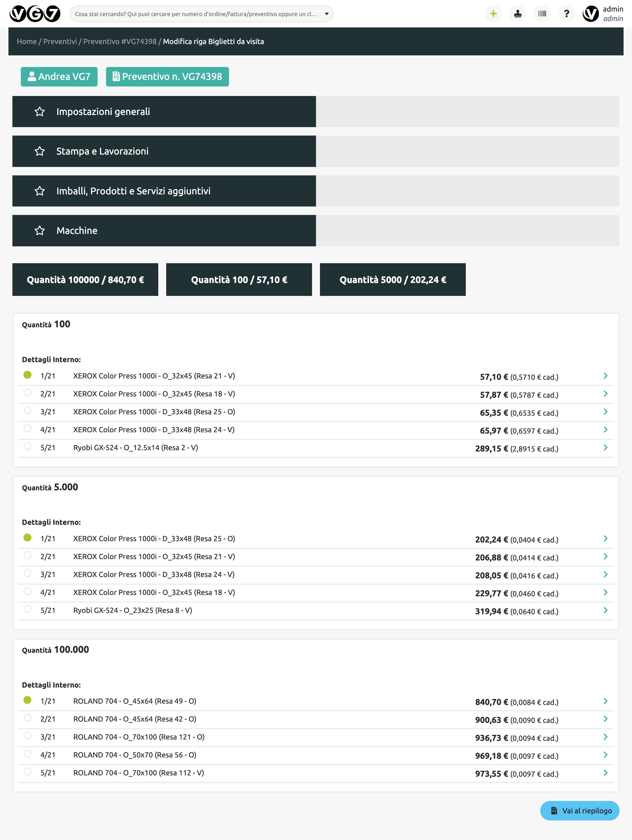Select the Ryobi GX-524 O_23x25 radio option
This screenshot has height=840, width=632.
click(27, 609)
